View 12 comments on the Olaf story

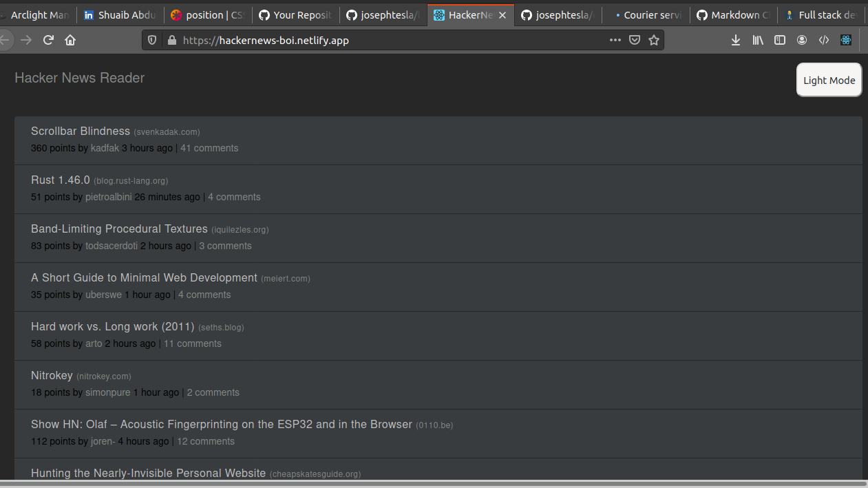click(206, 441)
